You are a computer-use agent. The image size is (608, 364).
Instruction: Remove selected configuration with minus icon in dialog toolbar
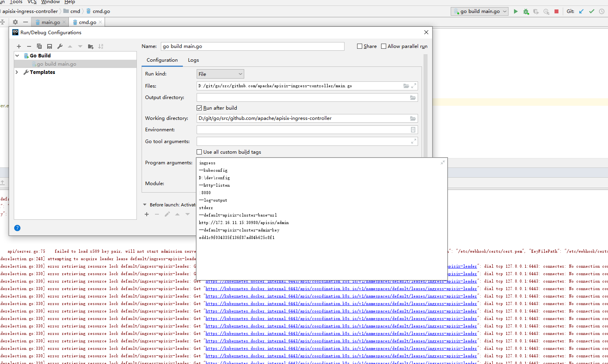(29, 46)
